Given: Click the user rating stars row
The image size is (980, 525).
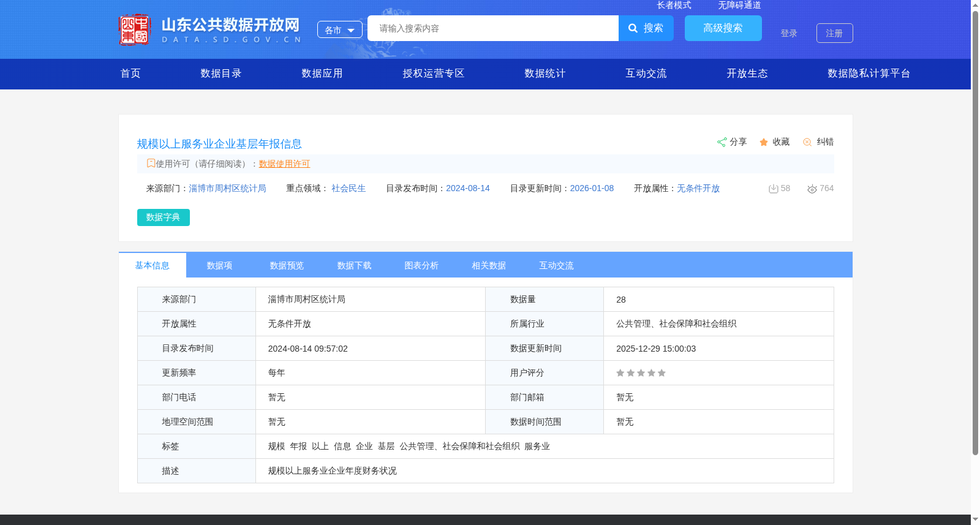Looking at the screenshot, I should click(x=641, y=373).
